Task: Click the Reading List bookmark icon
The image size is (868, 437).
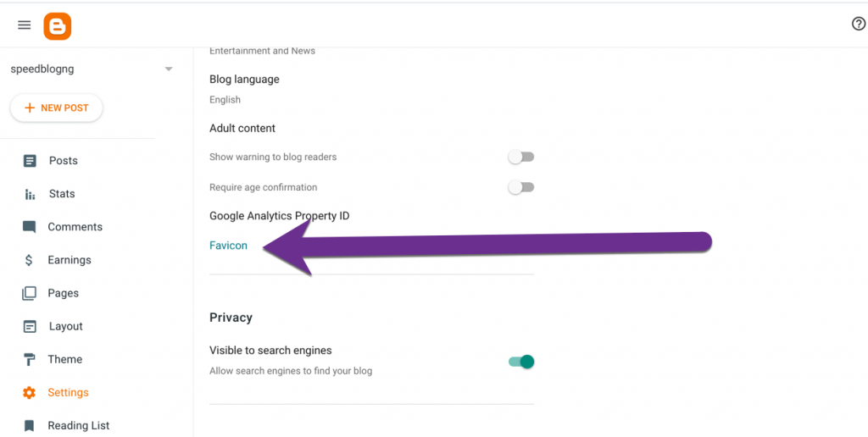Action: pyautogui.click(x=30, y=425)
